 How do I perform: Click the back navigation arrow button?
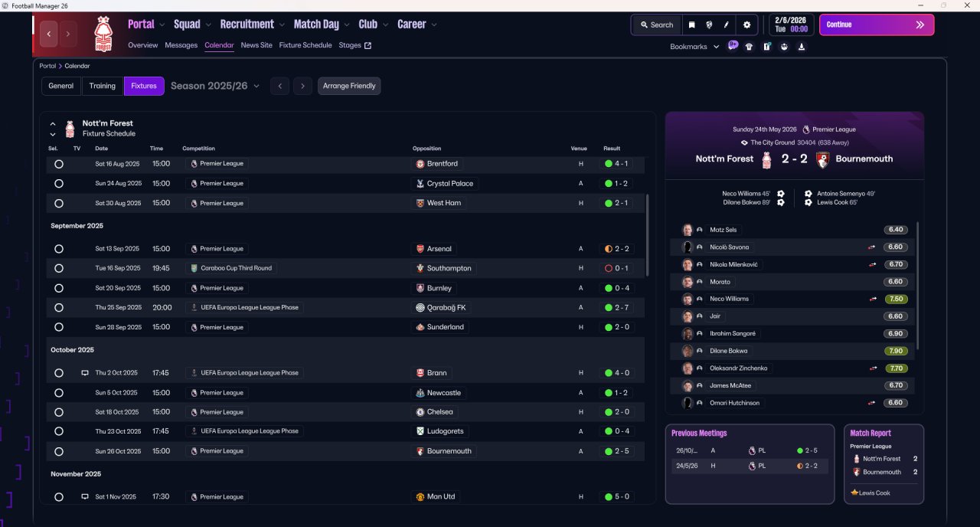click(x=49, y=34)
